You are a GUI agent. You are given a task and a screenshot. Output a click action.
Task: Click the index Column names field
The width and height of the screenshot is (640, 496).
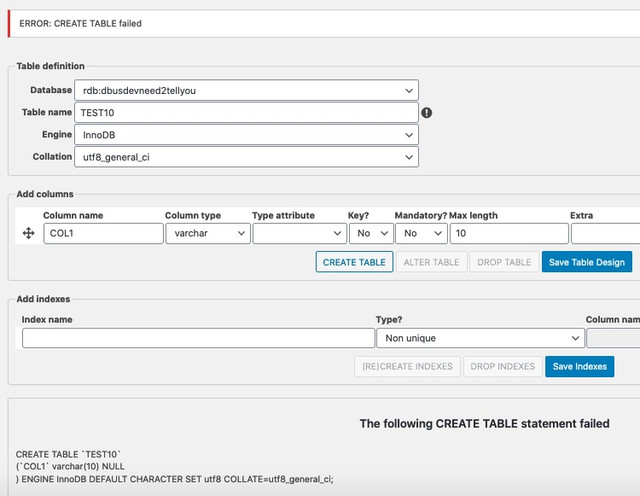click(x=613, y=338)
